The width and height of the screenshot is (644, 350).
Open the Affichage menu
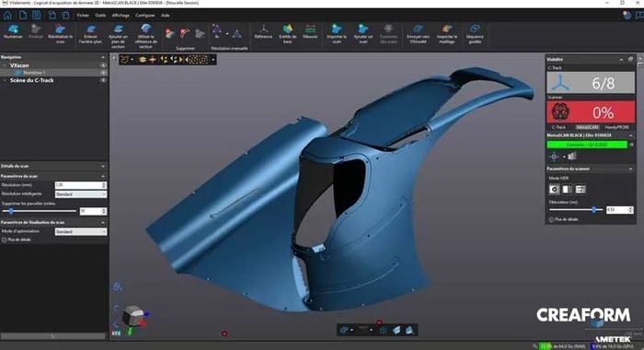[x=121, y=16]
